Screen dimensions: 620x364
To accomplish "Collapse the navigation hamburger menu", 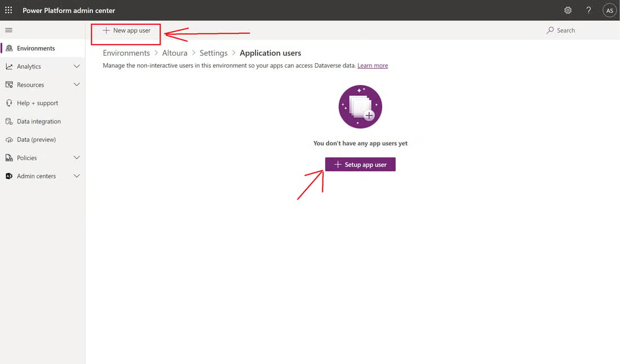I will click(8, 30).
